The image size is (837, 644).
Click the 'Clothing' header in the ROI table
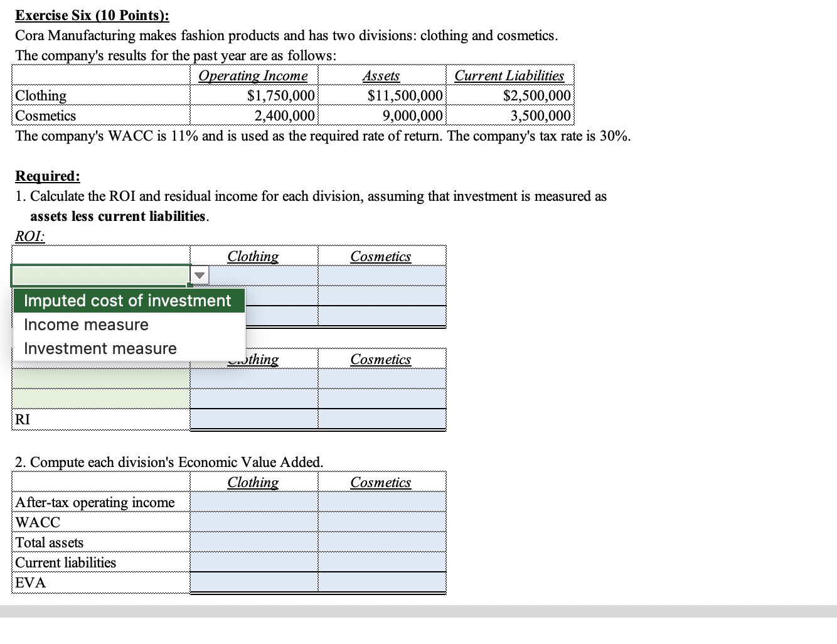(253, 256)
